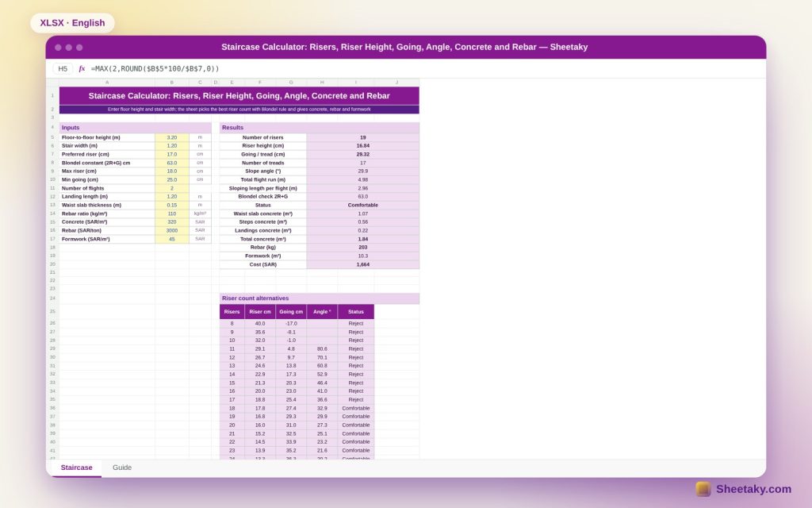Select the Landing length value 1.20

coord(172,197)
